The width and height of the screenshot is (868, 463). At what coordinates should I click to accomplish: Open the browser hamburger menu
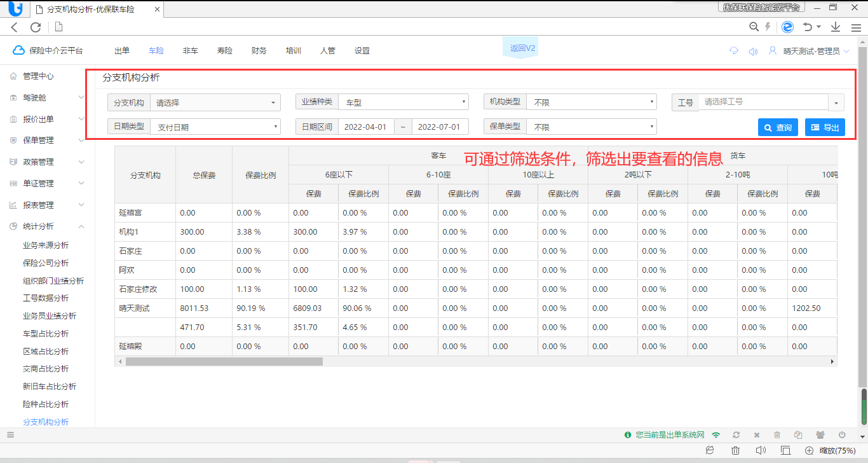click(856, 27)
